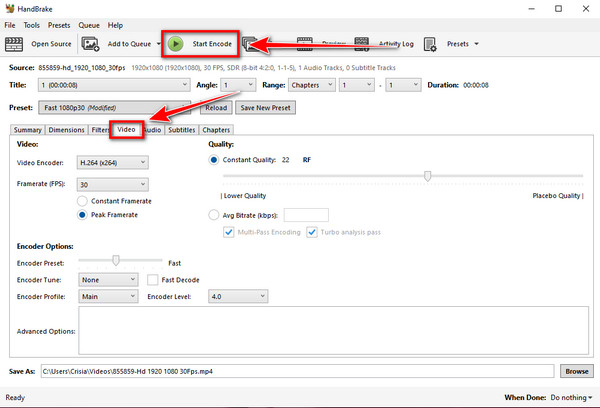Click the Browse button

(x=577, y=371)
